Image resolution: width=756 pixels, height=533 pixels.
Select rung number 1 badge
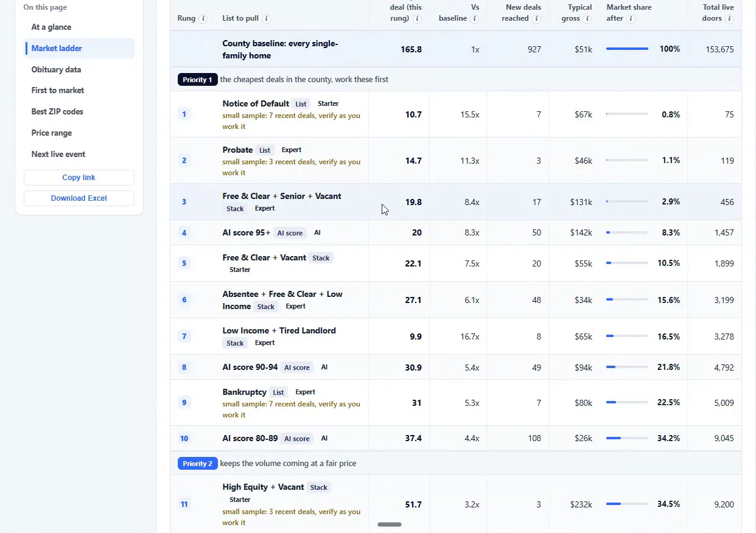(184, 114)
